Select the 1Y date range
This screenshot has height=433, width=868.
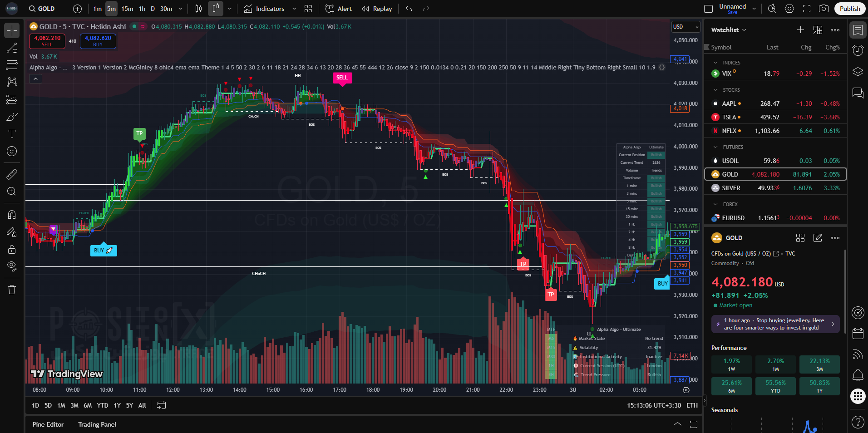coord(117,405)
